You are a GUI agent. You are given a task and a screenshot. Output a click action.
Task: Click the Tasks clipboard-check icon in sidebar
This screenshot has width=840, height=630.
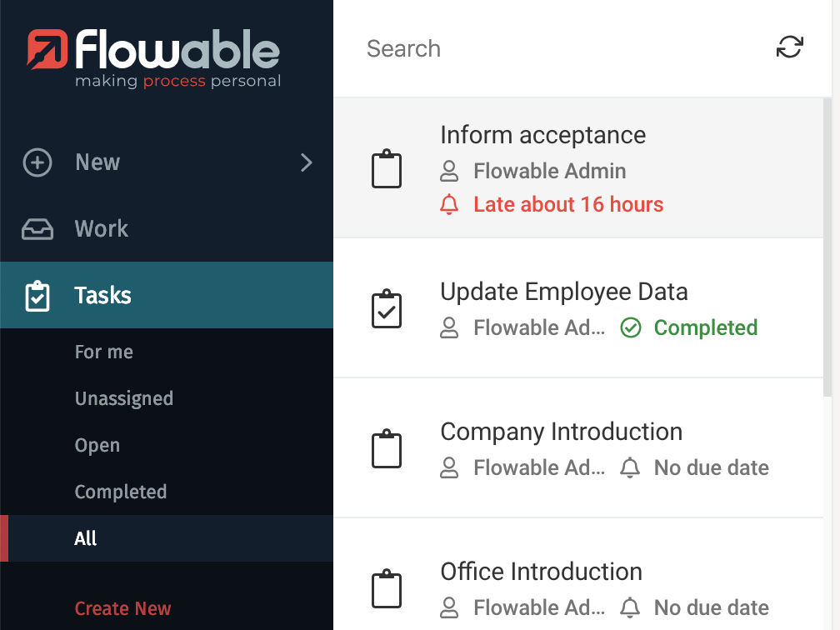click(37, 296)
